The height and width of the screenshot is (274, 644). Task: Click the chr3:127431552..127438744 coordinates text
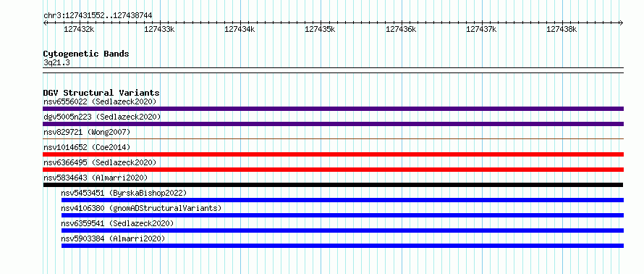point(98,16)
